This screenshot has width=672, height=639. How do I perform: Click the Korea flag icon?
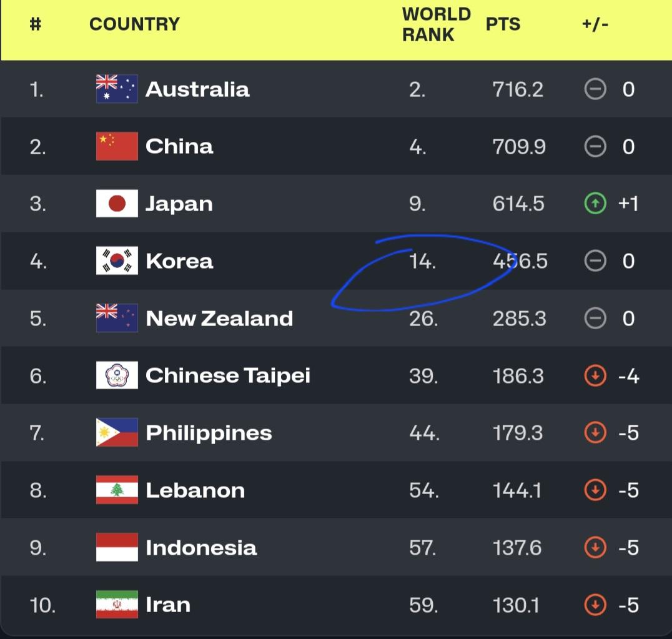[x=117, y=261]
